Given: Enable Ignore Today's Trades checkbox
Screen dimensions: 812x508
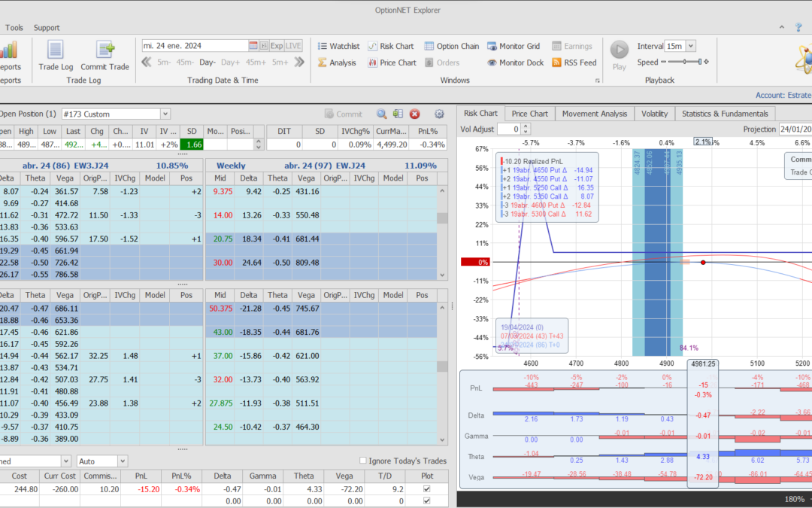Looking at the screenshot, I should [363, 461].
